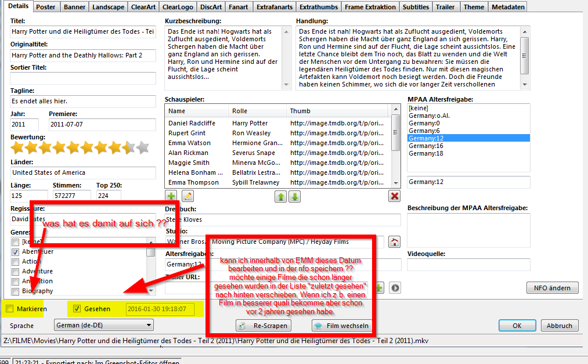This screenshot has width=588, height=364.
Task: Click the Videoquelle input field
Action: pyautogui.click(x=469, y=265)
